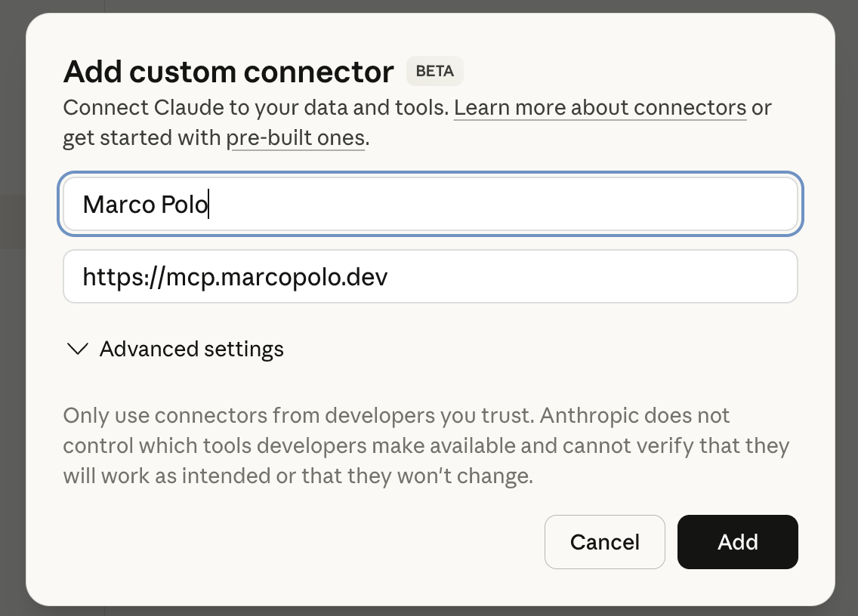Click the Marco Polo connector name text

pyautogui.click(x=144, y=203)
